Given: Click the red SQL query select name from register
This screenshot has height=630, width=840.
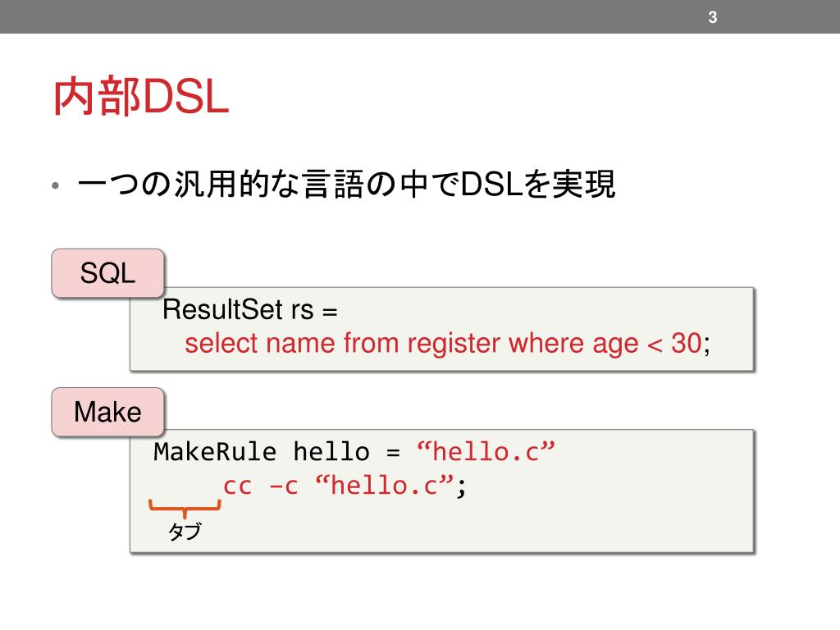Looking at the screenshot, I should click(444, 344).
